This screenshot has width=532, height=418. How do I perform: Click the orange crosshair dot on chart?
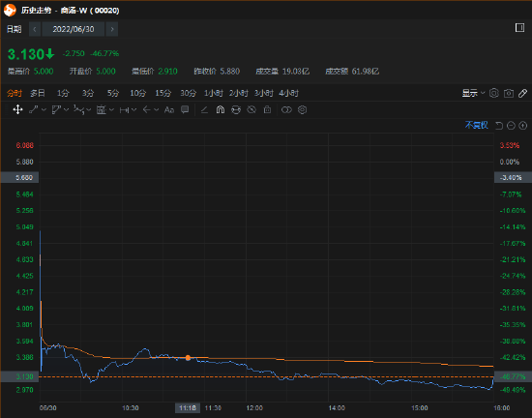click(188, 358)
